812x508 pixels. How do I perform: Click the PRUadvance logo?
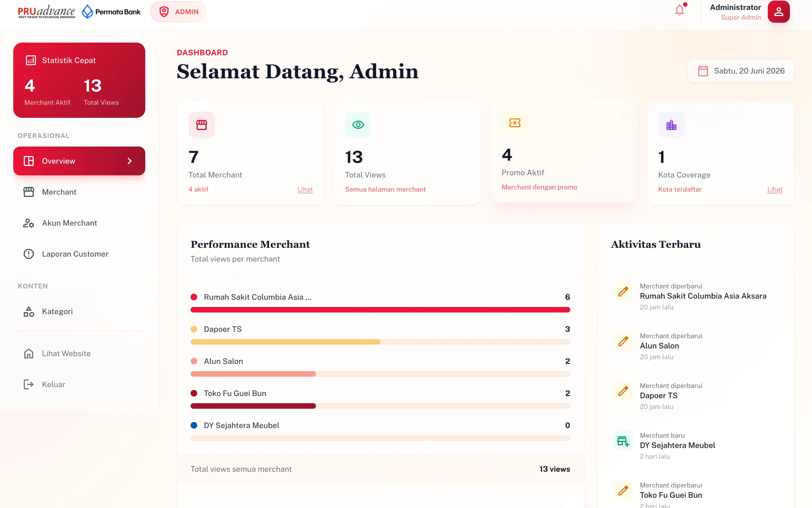click(x=46, y=12)
